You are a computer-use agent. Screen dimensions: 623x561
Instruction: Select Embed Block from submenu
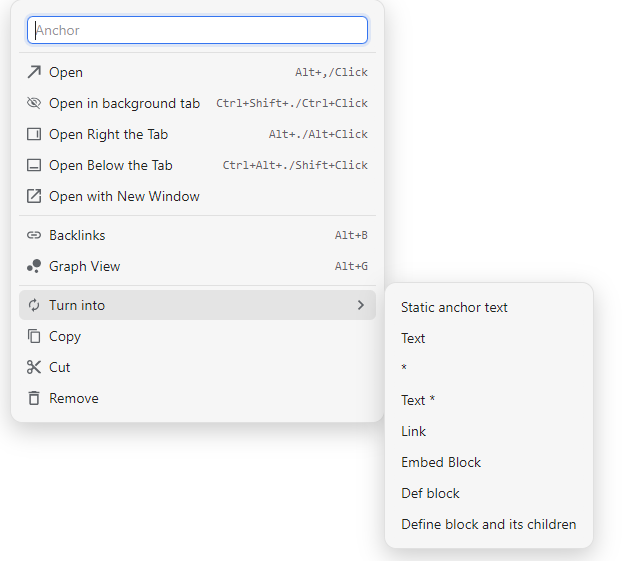click(x=441, y=462)
